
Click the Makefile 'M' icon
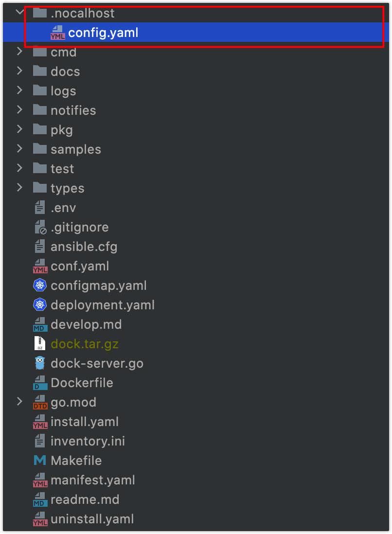pos(39,461)
